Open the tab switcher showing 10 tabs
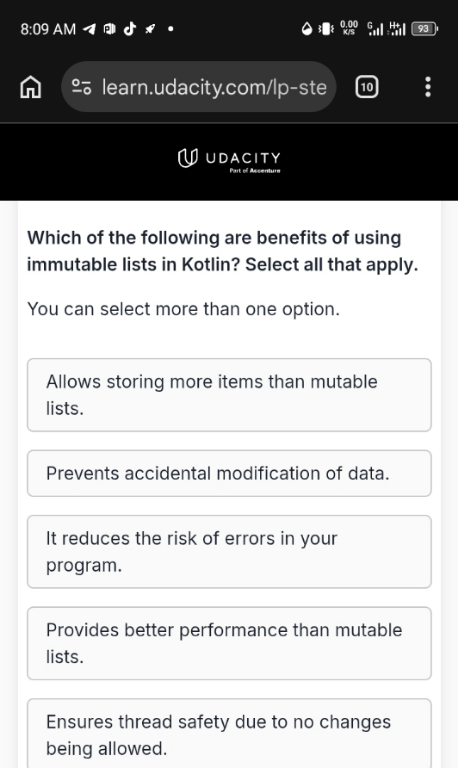The image size is (458, 768). click(x=366, y=87)
